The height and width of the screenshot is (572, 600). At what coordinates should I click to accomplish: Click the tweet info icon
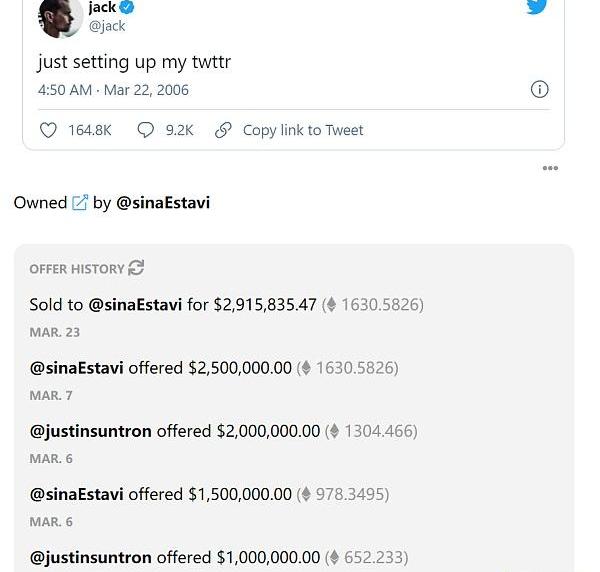(x=539, y=89)
